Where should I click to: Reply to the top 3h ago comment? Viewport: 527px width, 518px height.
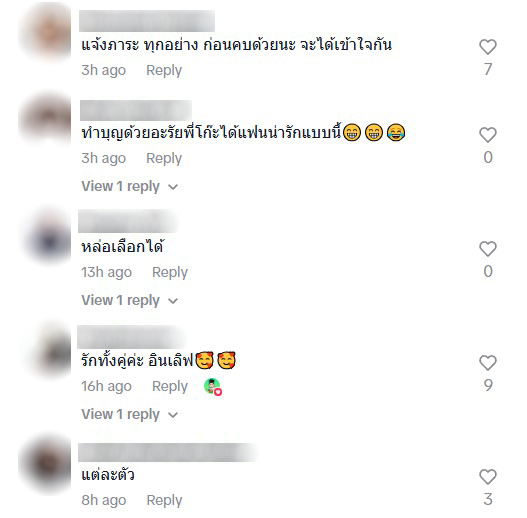pyautogui.click(x=164, y=70)
